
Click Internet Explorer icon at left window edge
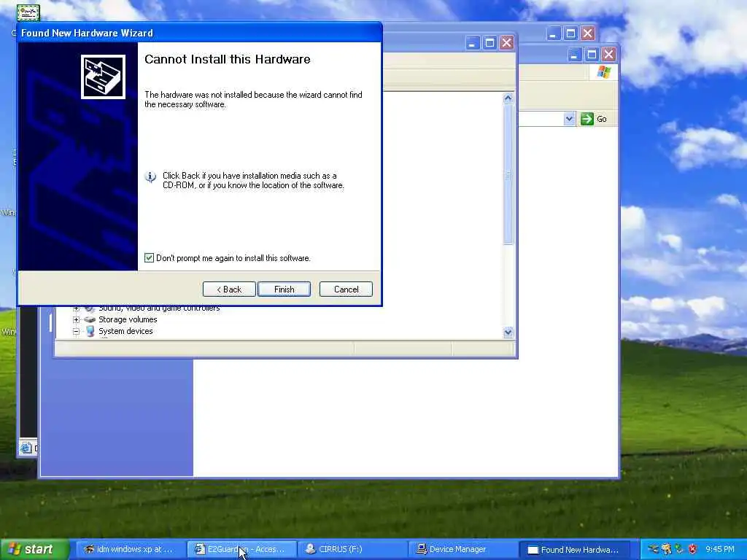pos(26,448)
